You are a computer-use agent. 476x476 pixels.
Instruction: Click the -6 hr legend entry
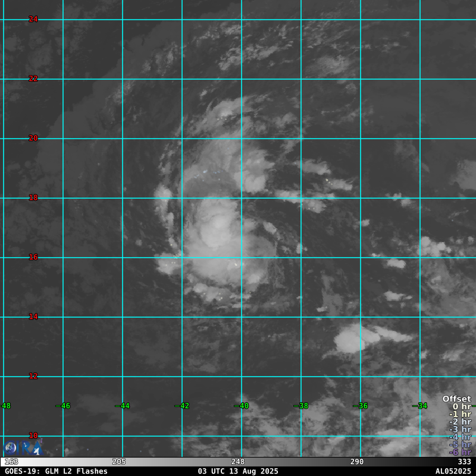pyautogui.click(x=460, y=452)
